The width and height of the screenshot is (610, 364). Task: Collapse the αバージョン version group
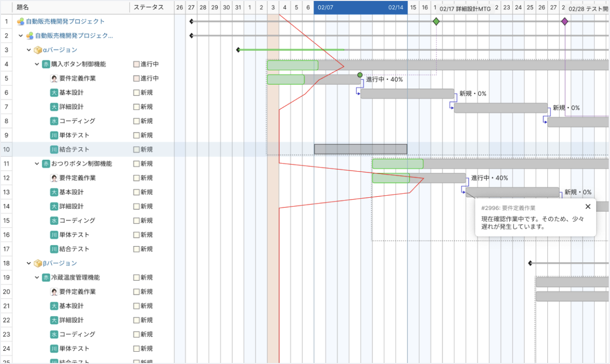click(x=29, y=50)
